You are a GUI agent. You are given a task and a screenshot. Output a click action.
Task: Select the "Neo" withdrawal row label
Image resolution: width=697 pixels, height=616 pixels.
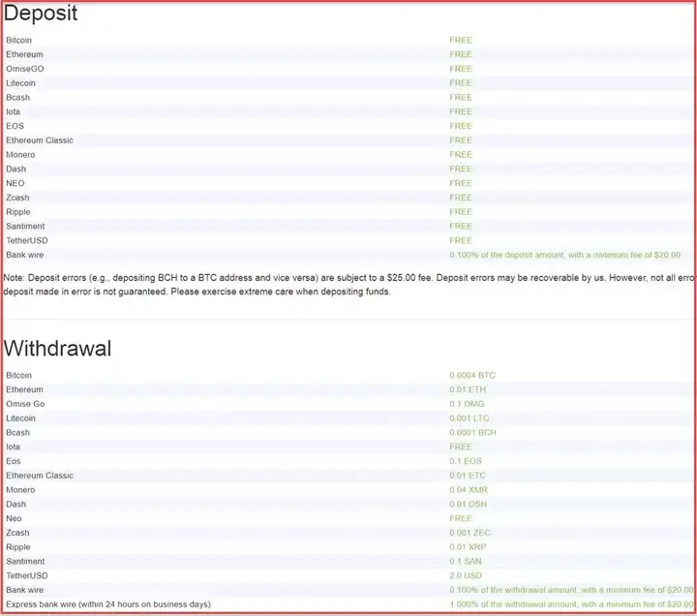(x=14, y=518)
